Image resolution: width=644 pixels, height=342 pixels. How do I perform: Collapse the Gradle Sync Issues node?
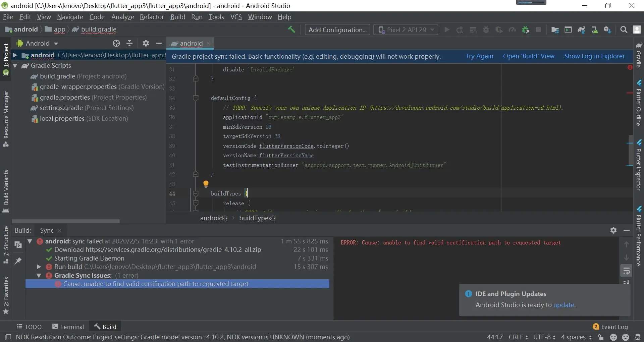pyautogui.click(x=39, y=275)
